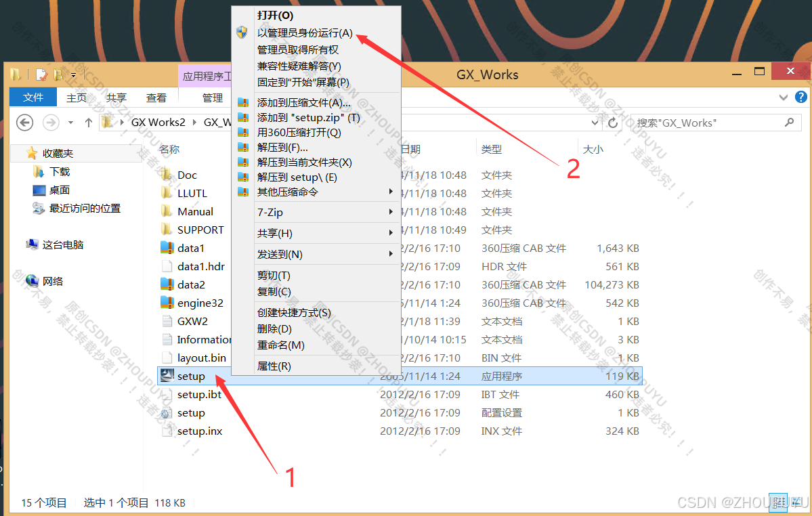Switch to the 管理 ribbon tab
This screenshot has width=812, height=516.
coord(213,98)
